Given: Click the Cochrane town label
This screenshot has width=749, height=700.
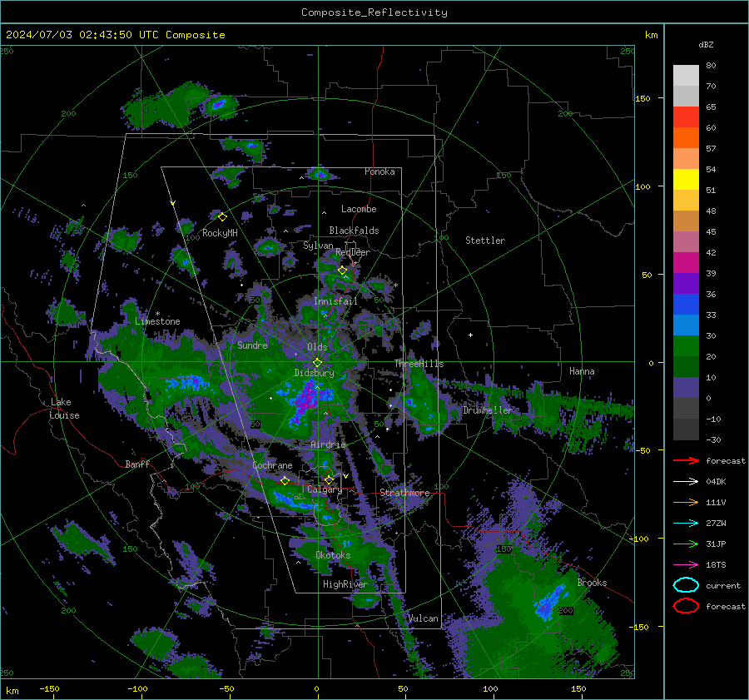Looking at the screenshot, I should click(272, 465).
